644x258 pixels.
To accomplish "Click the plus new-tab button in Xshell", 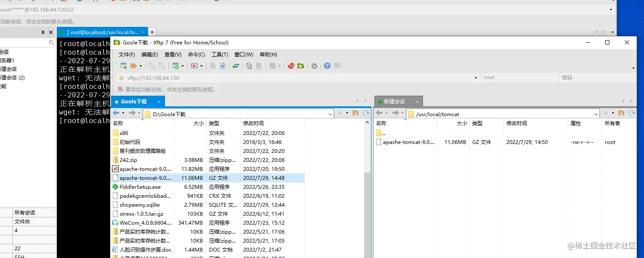I will point(152,32).
